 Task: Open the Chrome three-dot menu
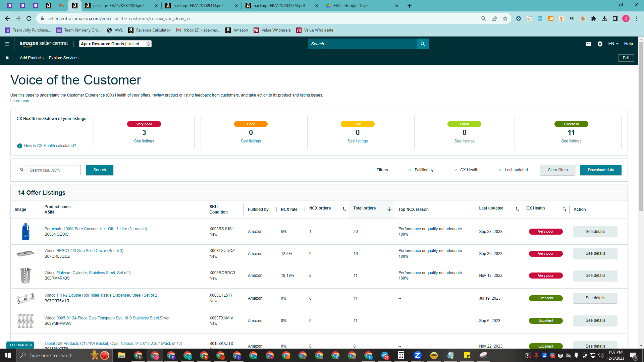[637, 18]
